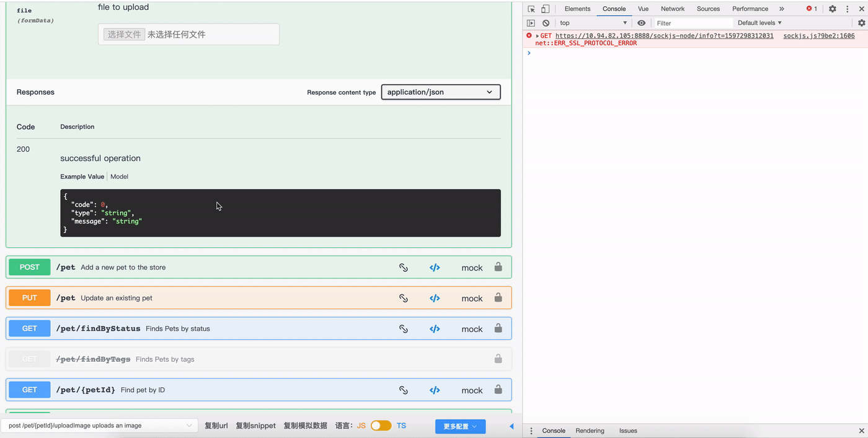Click the lock icon on GET /pet/findByStatus row

[498, 328]
